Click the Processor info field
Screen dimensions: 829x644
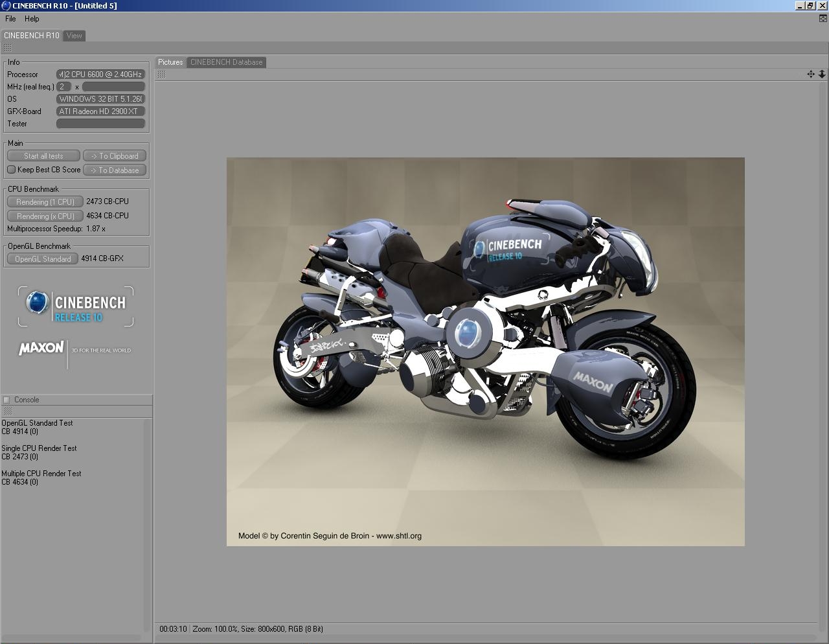pos(100,75)
